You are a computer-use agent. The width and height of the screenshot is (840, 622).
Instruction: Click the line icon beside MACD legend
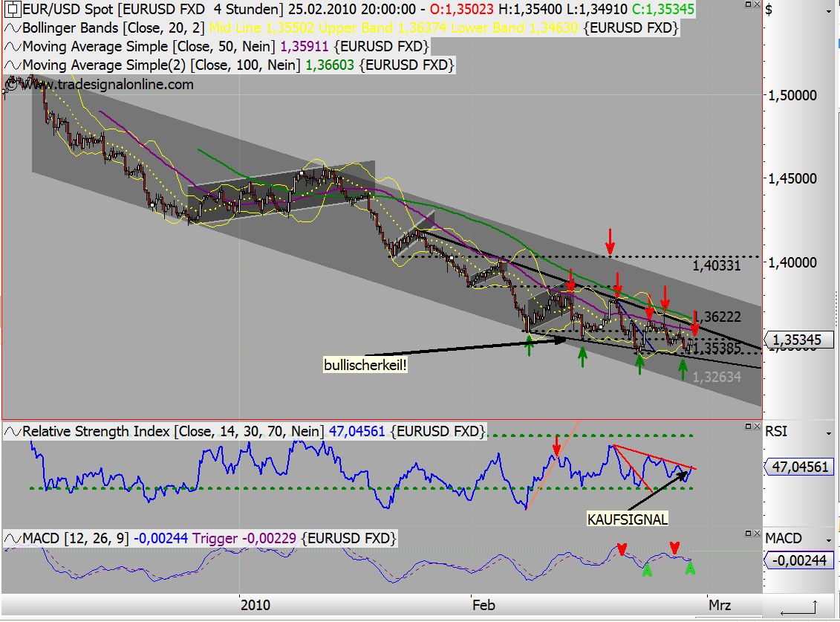pyautogui.click(x=13, y=538)
